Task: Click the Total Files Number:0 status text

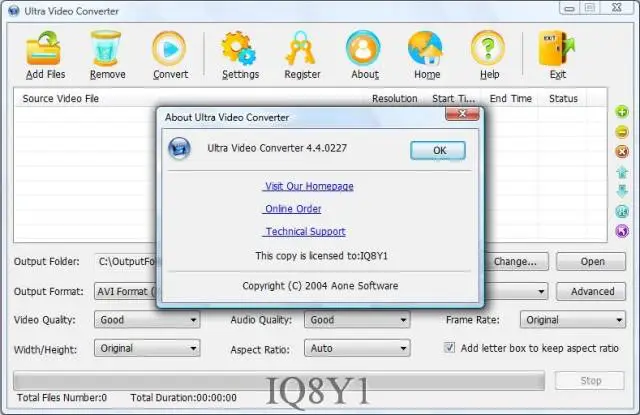Action: [x=62, y=397]
